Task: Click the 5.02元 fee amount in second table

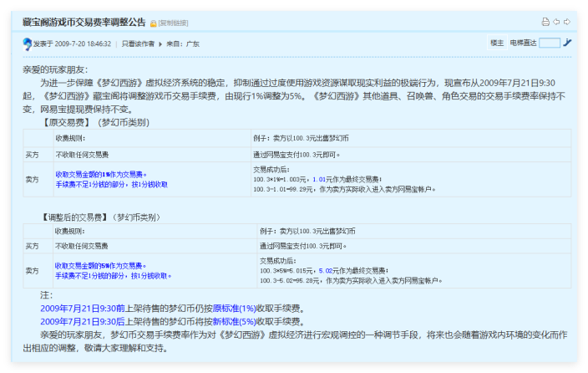Action: point(329,271)
